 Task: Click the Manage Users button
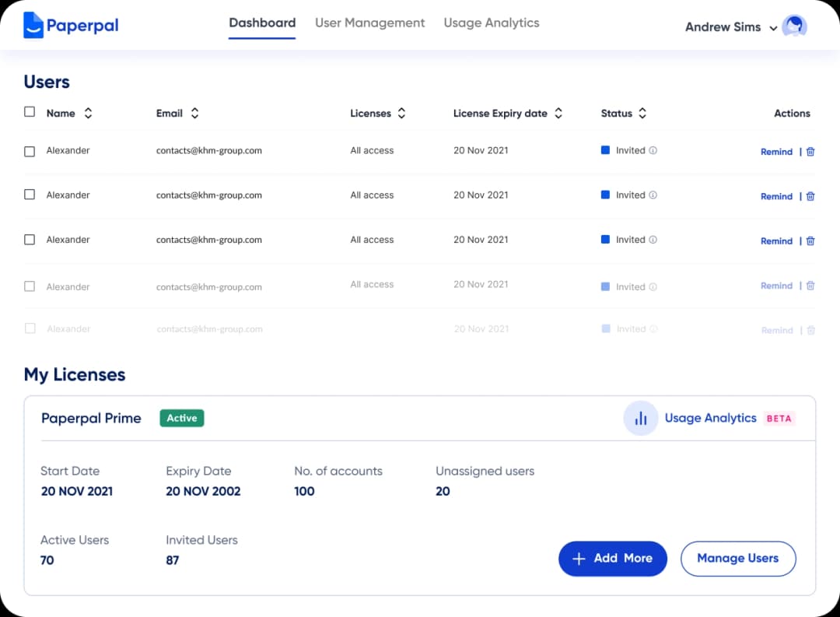pyautogui.click(x=737, y=559)
